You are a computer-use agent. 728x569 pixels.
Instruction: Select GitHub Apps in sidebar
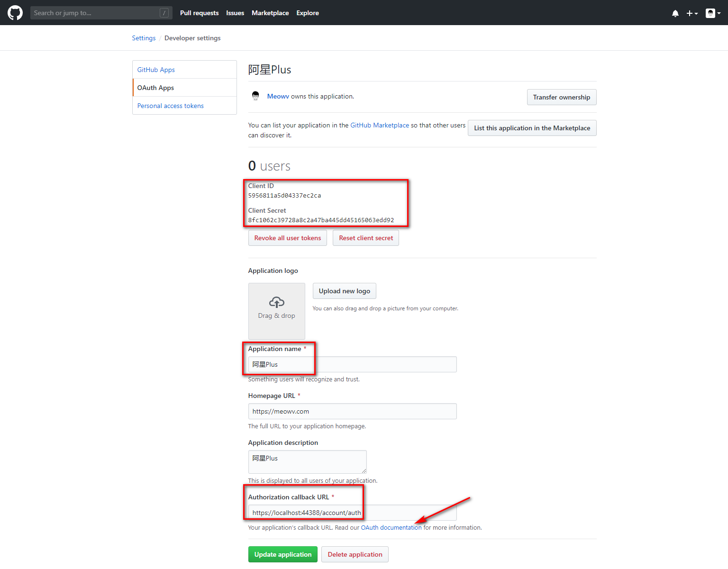[x=184, y=70]
